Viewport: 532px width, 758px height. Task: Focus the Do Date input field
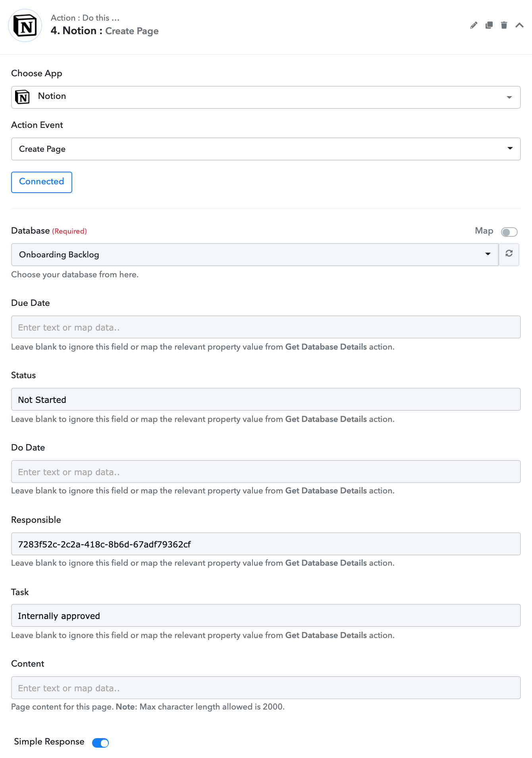pos(266,472)
